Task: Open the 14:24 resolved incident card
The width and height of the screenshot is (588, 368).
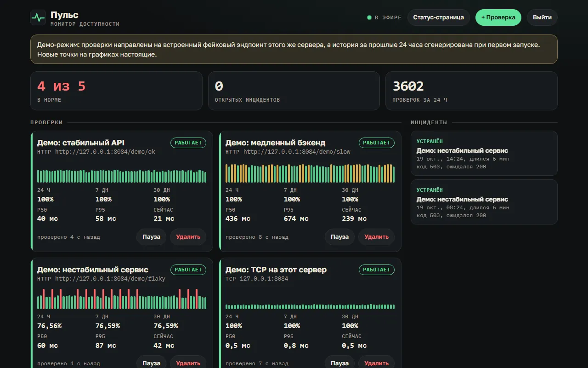Action: tap(484, 153)
